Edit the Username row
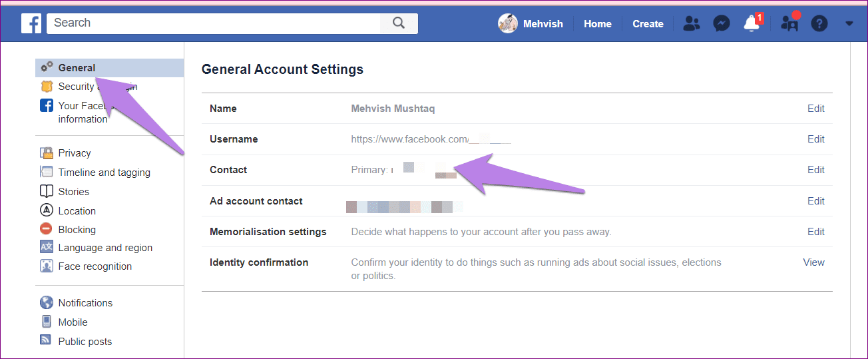This screenshot has height=359, width=868. point(816,139)
